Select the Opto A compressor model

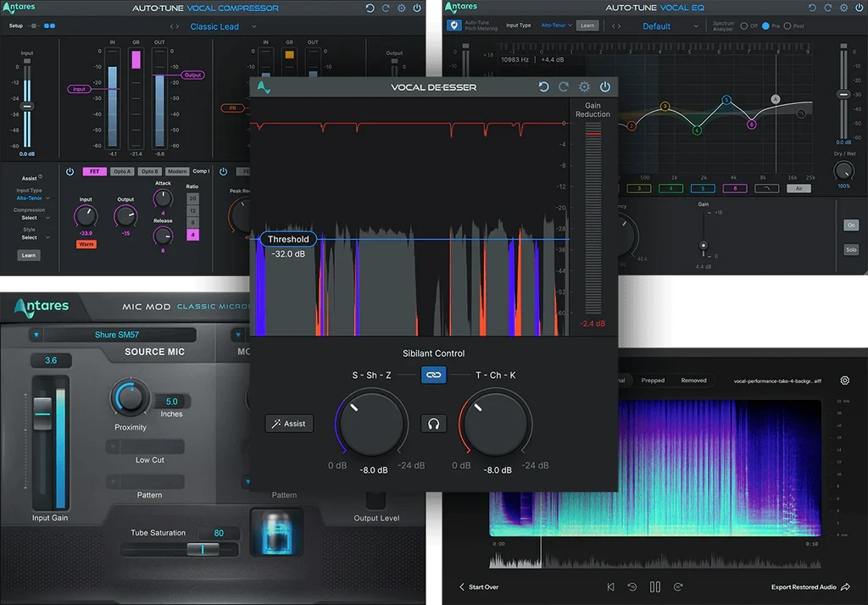[121, 171]
